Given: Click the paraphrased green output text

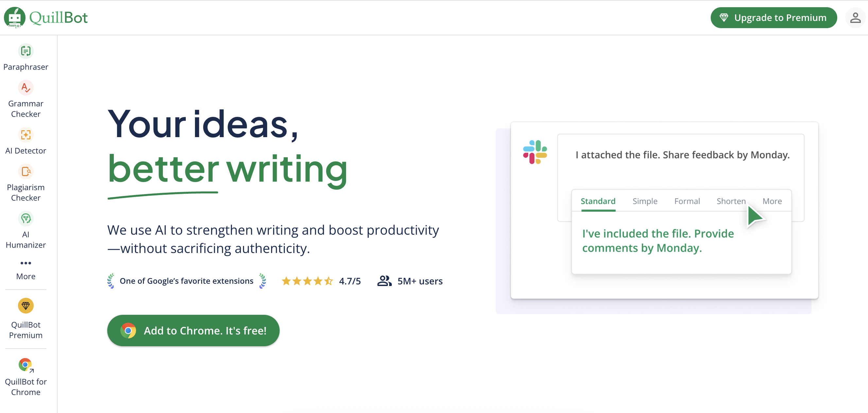Looking at the screenshot, I should click(x=657, y=241).
